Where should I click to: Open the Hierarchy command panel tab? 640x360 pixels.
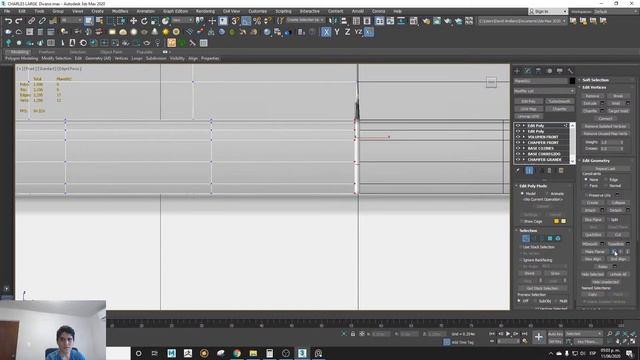538,71
